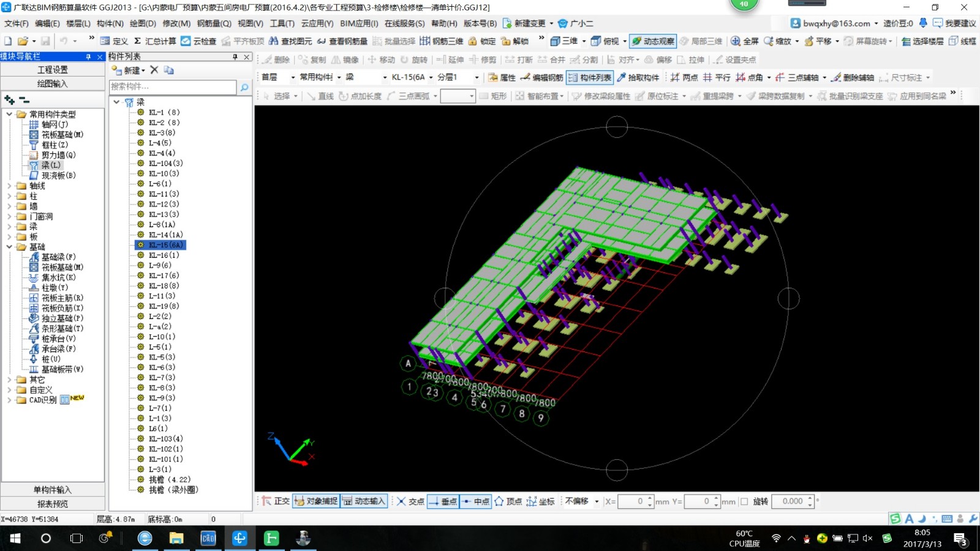Toggle 交点 intersection snap
The image size is (980, 551).
tap(410, 501)
